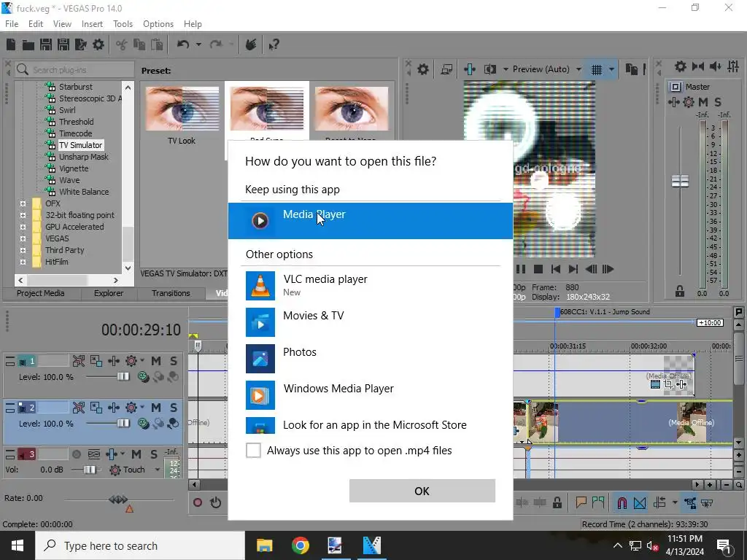Choose Photos app option
The width and height of the screenshot is (747, 560).
pos(371,358)
